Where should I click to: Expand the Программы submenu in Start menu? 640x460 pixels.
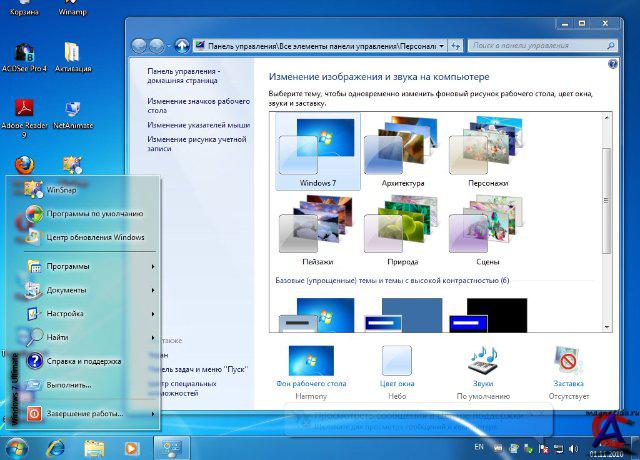point(90,266)
